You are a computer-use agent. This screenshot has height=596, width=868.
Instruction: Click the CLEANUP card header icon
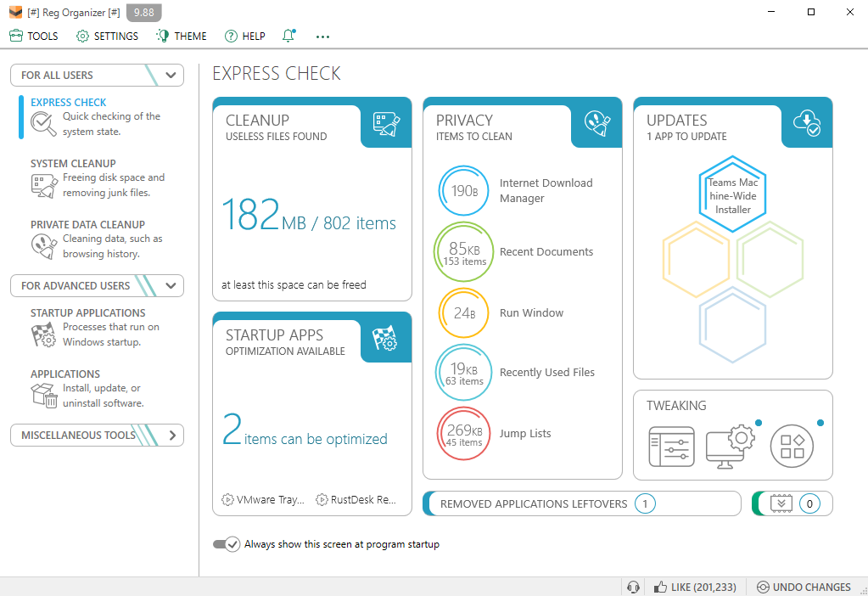click(386, 123)
